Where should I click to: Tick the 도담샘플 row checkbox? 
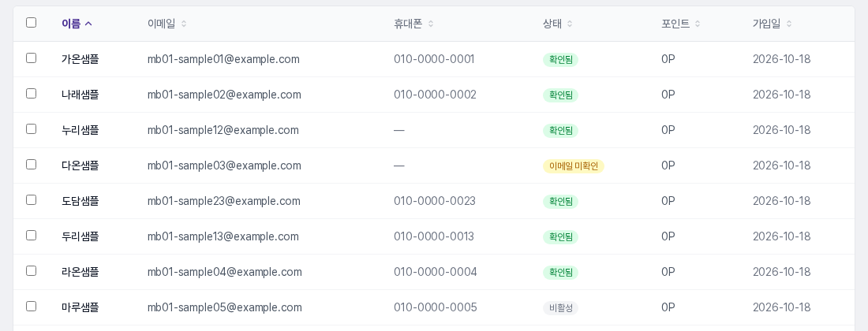31,199
